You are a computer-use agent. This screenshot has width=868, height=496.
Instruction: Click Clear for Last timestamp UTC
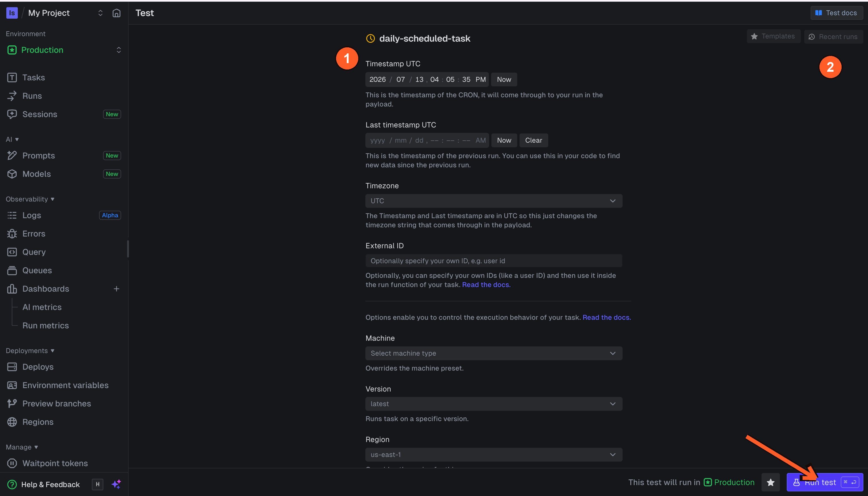pos(534,140)
